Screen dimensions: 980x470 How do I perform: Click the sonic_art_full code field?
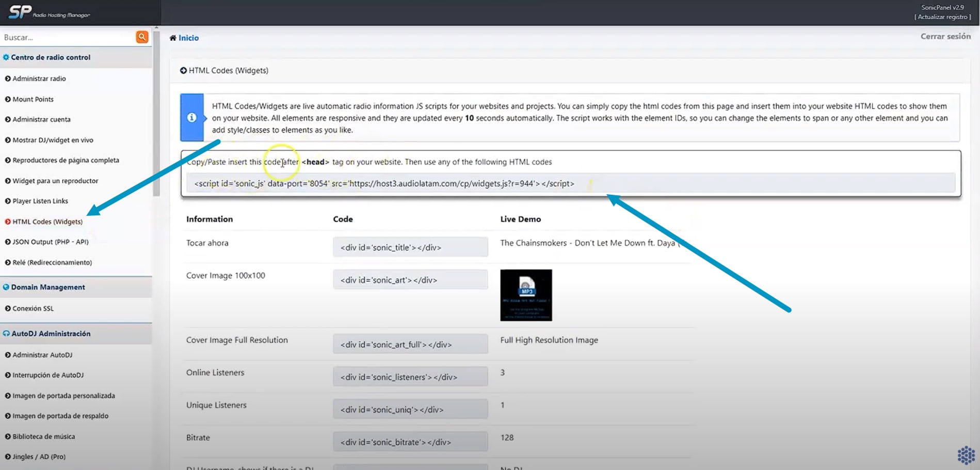point(410,344)
